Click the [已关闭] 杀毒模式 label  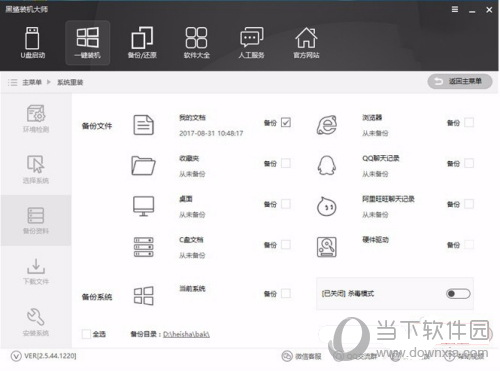348,294
